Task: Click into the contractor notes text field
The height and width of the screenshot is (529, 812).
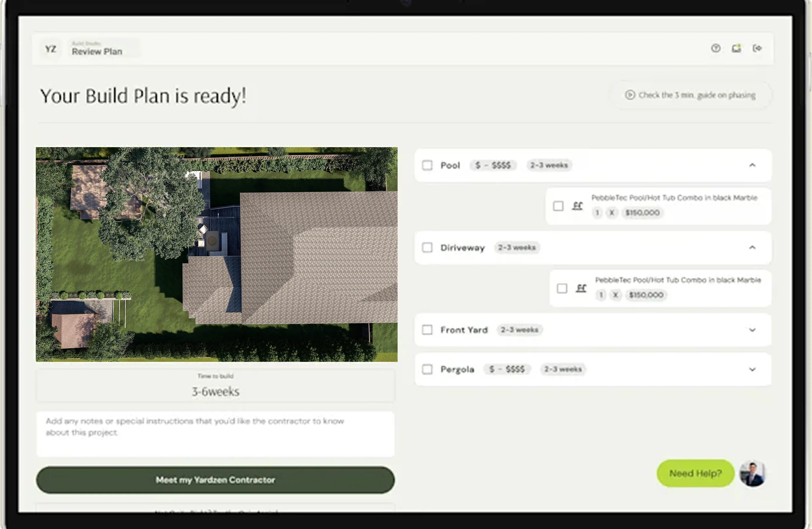Action: coord(215,434)
